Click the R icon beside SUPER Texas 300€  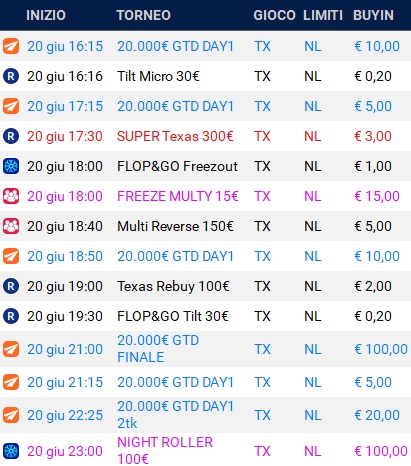click(x=11, y=136)
